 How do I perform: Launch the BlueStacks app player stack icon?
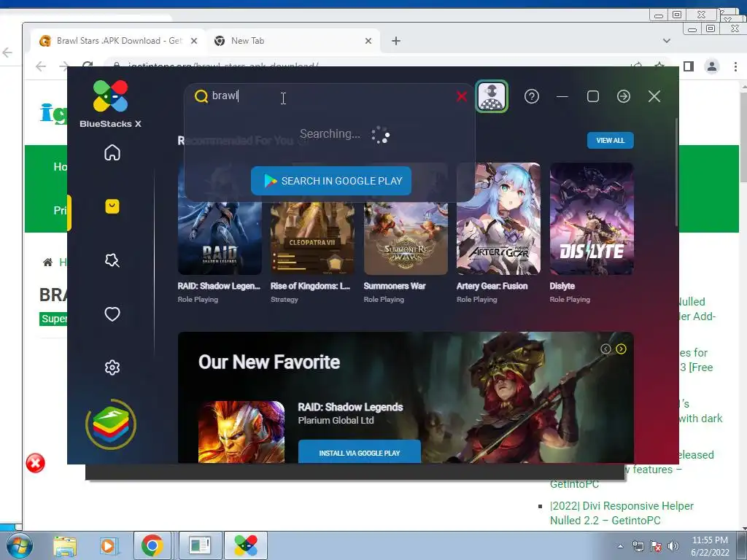pos(111,424)
